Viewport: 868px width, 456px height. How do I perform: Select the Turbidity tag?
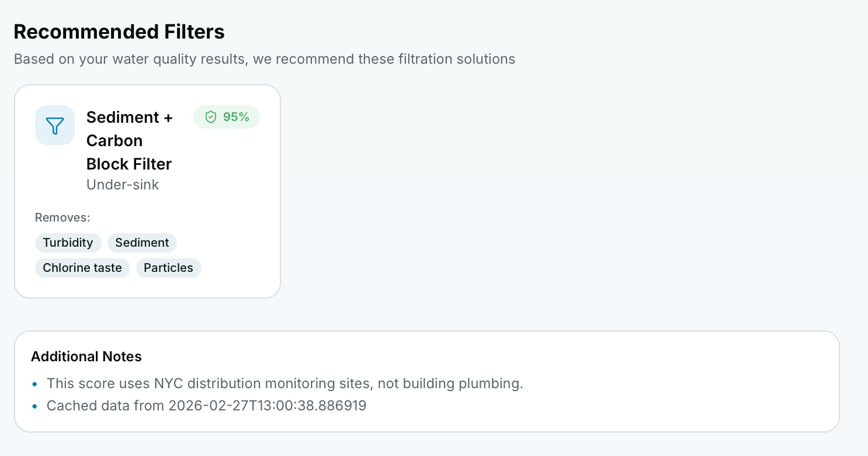tap(68, 243)
